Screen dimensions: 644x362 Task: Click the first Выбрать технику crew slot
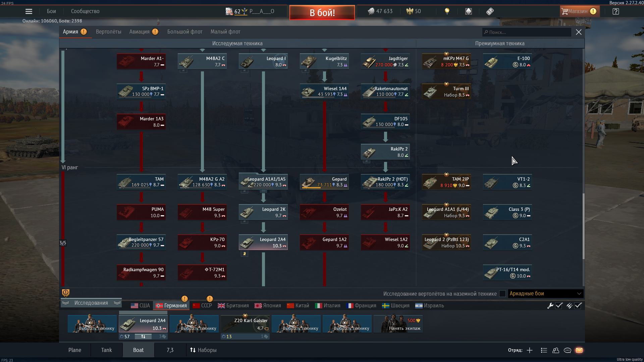(92, 324)
